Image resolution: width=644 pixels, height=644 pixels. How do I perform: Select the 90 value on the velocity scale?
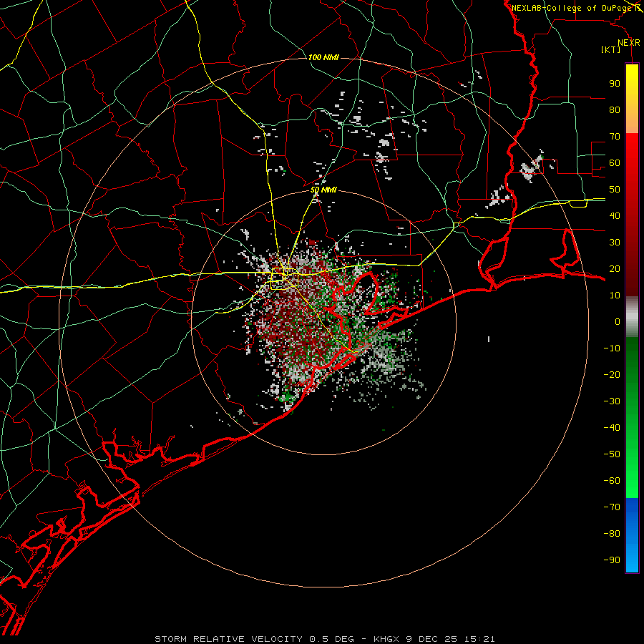[x=615, y=84]
